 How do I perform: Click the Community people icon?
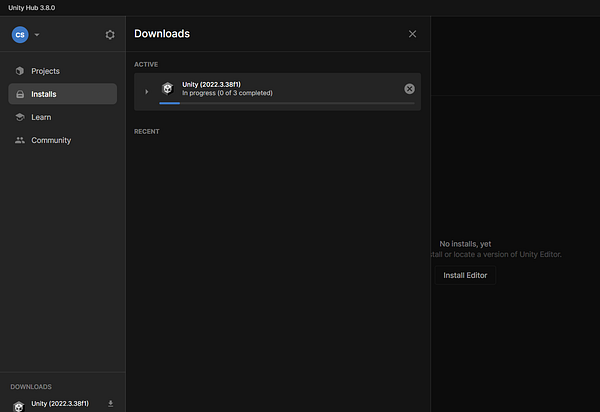(x=20, y=140)
